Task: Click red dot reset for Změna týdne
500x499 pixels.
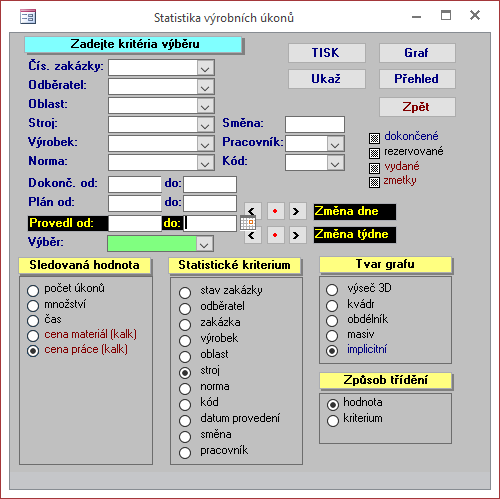Action: pos(275,235)
